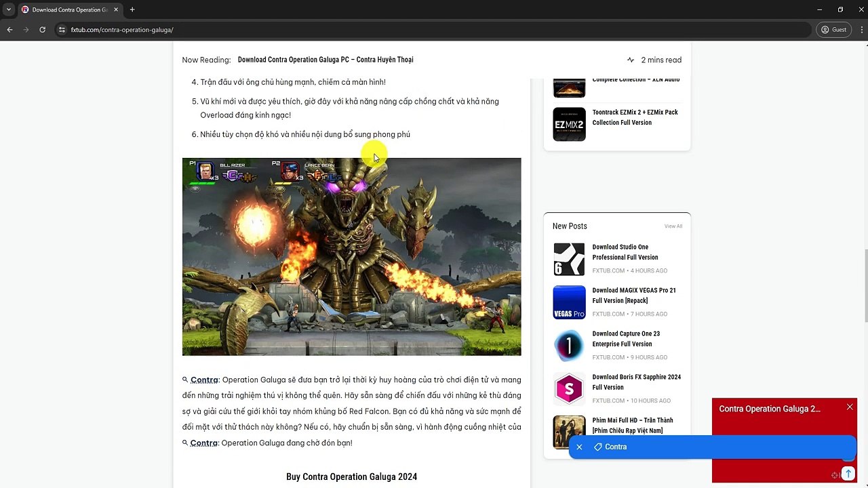Click the Studio One 6 thumbnail icon

point(569,260)
